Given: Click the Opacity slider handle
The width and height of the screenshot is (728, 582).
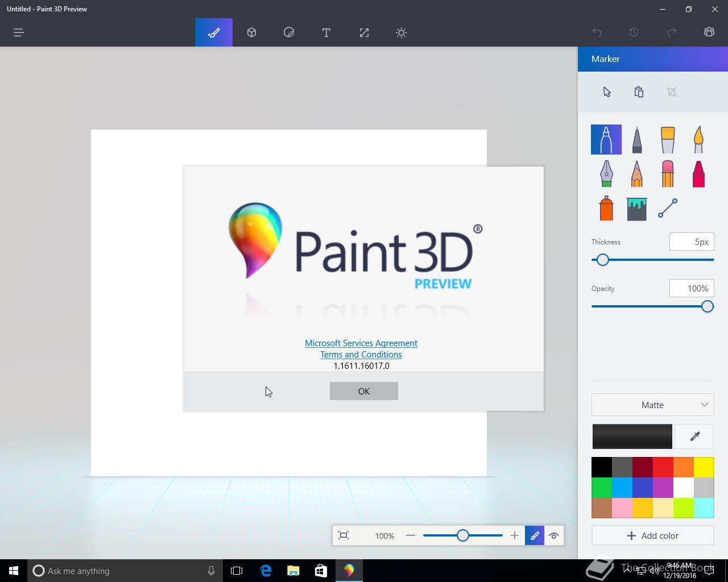Looking at the screenshot, I should click(708, 306).
